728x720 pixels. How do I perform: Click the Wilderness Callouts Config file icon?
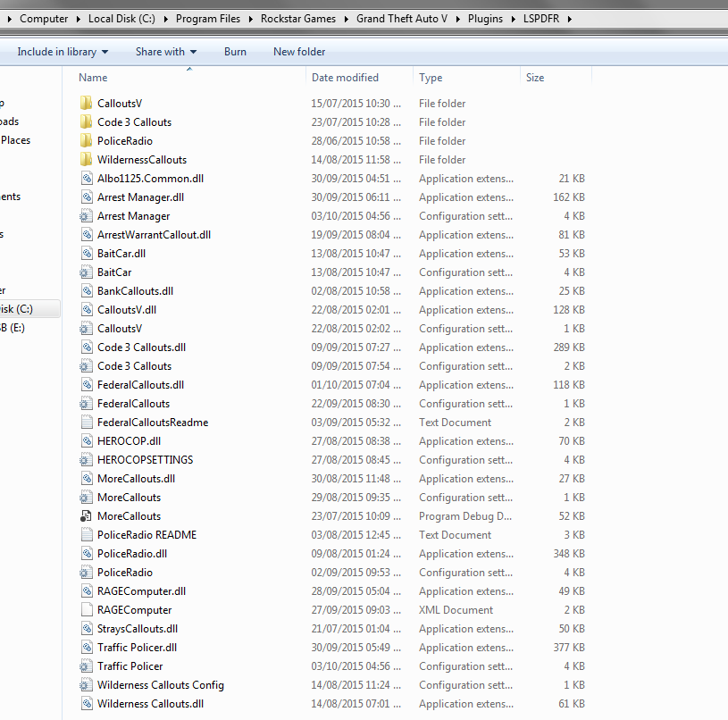[x=86, y=685]
